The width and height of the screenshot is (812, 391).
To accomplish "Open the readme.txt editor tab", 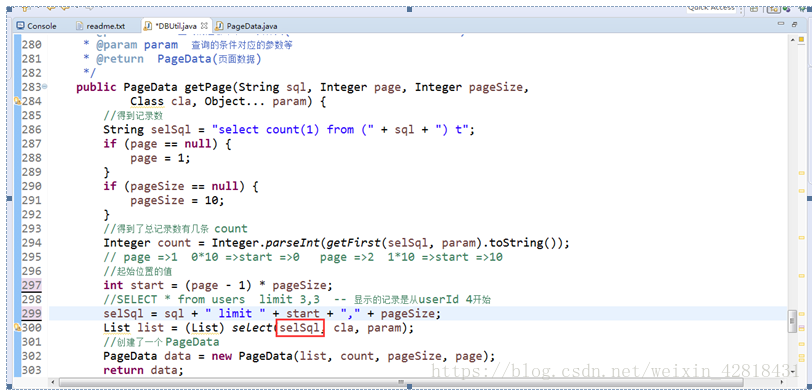I will pos(100,26).
